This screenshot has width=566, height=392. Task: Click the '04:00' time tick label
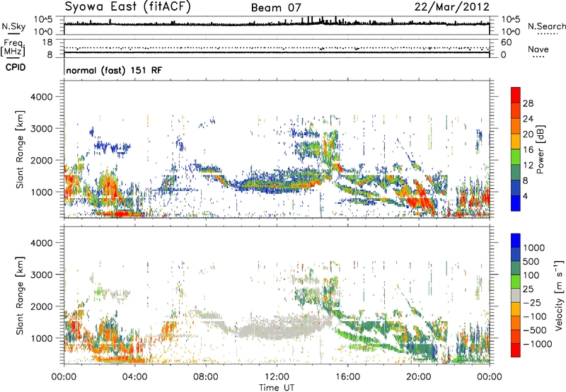point(134,377)
